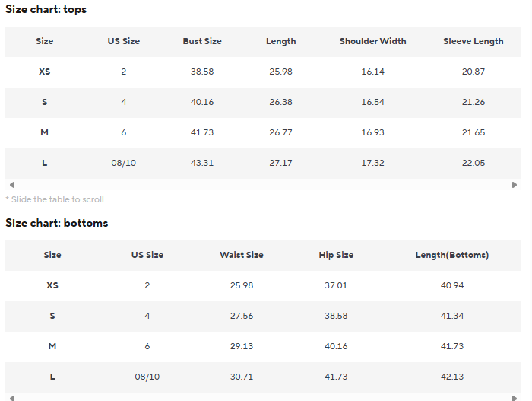Screen dimensions: 532x401
Task: Click left scroll arrow under bottoms table
Action: coord(11,397)
